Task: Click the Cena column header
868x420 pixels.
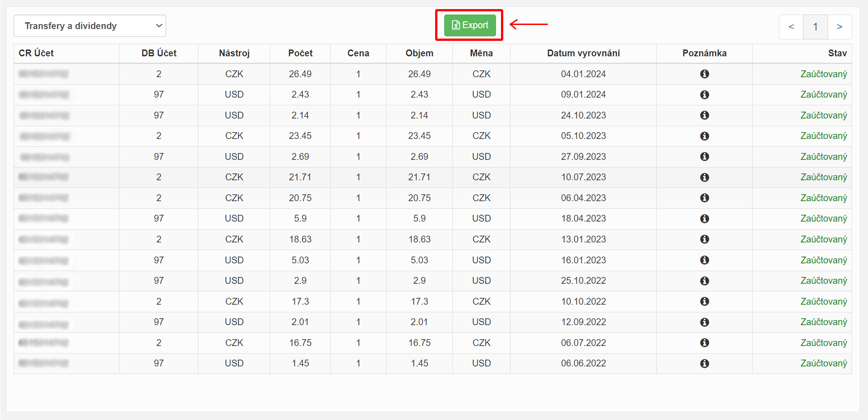Action: [358, 53]
